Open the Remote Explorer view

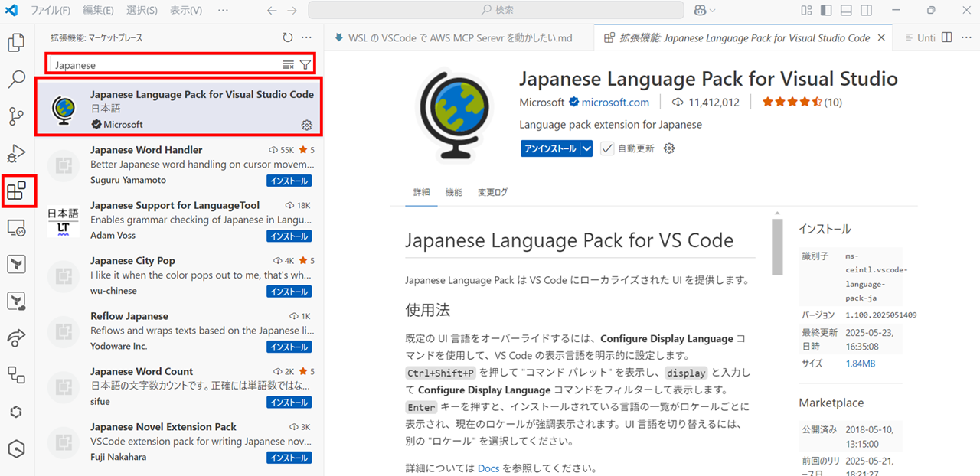pos(16,227)
